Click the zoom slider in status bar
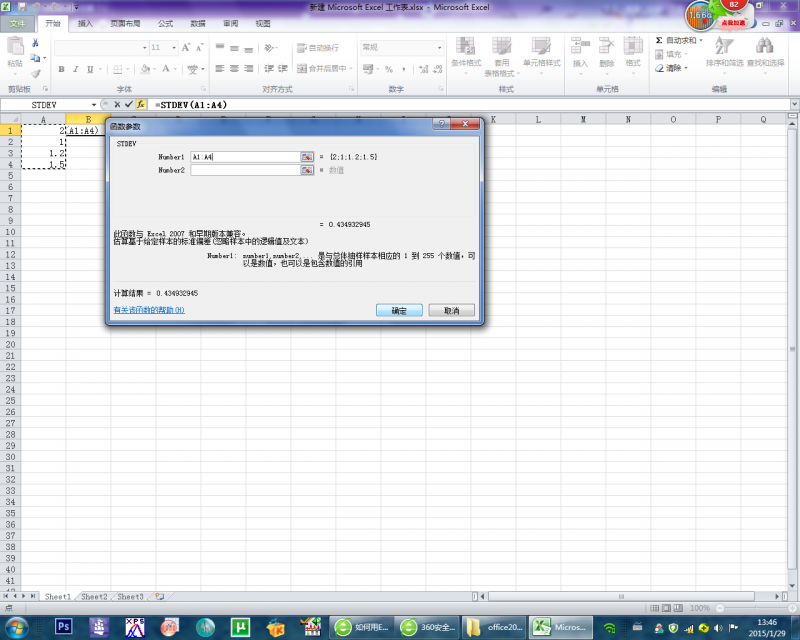This screenshot has height=640, width=800. (x=756, y=608)
